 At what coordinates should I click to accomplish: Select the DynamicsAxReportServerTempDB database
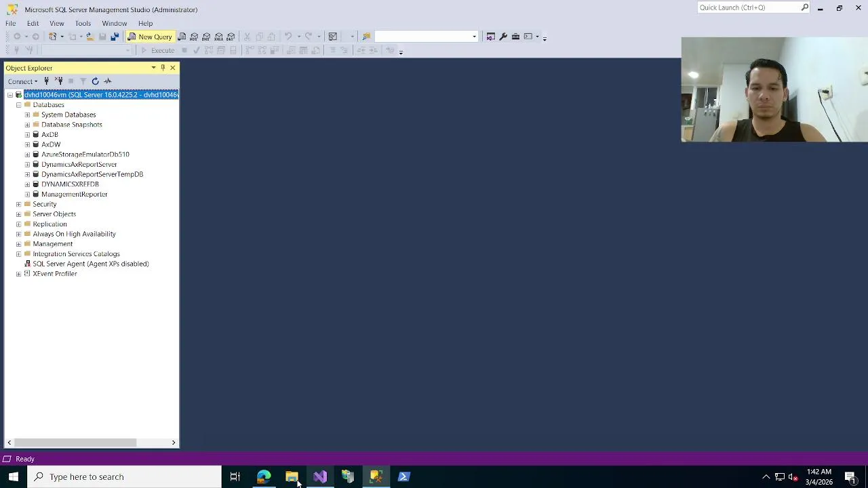(92, 174)
